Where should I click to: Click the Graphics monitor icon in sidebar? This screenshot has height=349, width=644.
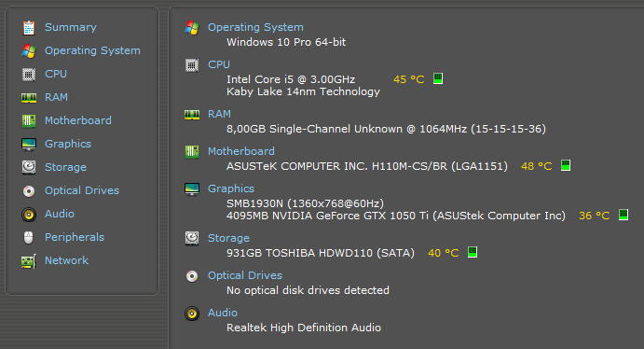(29, 145)
